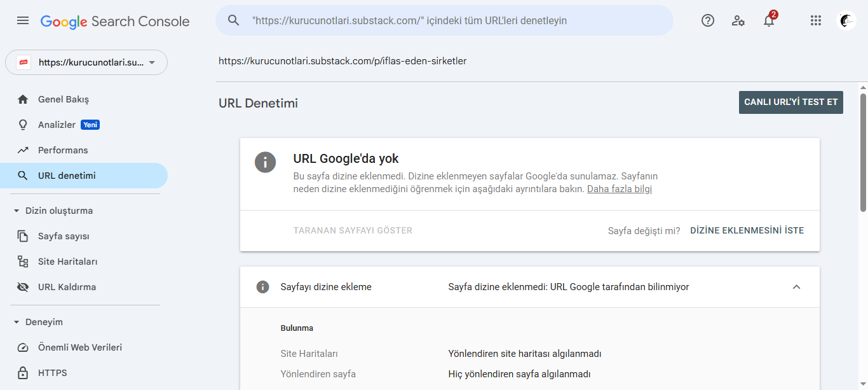
Task: Click the Site Haritaları sitemap icon
Action: coord(23,261)
